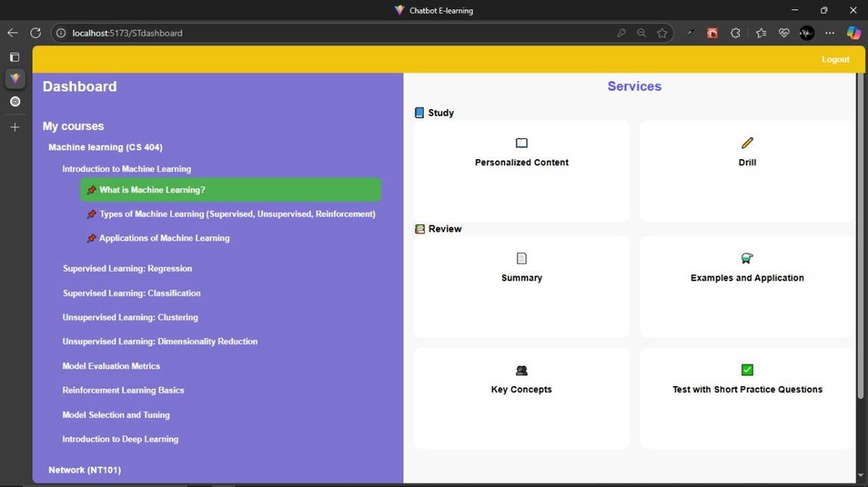
Task: Click the Examples and Application icon
Action: point(747,258)
